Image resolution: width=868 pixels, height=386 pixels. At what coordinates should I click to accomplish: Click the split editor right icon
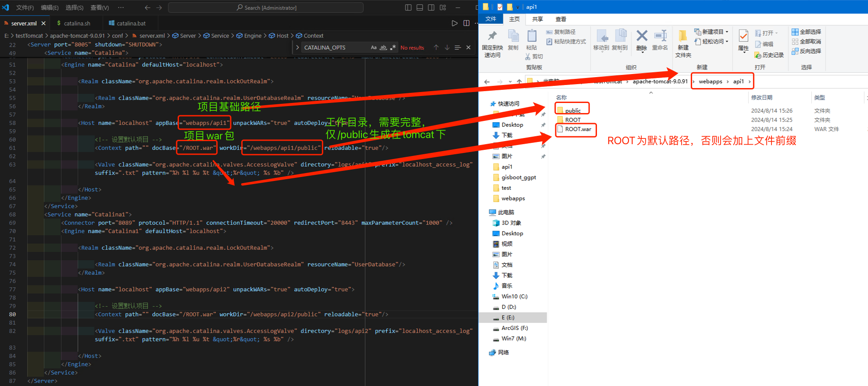[466, 23]
